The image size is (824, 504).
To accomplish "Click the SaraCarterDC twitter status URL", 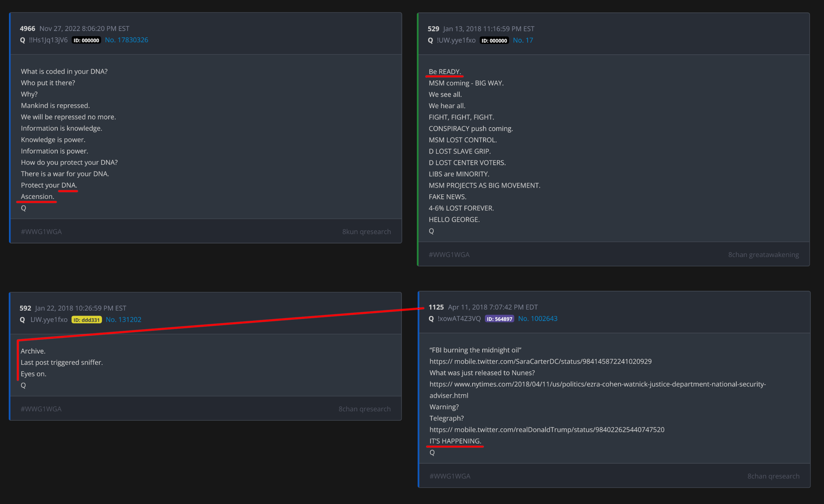I will tap(540, 361).
